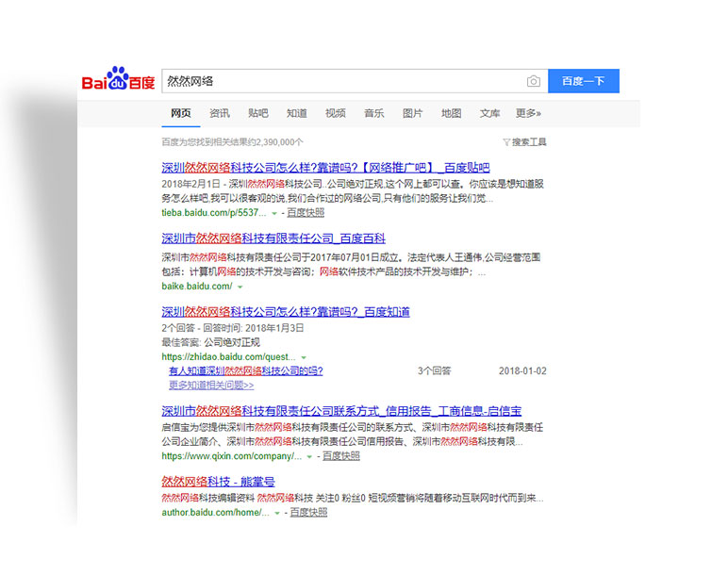Open the 图片 tab
The width and height of the screenshot is (728, 575).
tap(413, 113)
